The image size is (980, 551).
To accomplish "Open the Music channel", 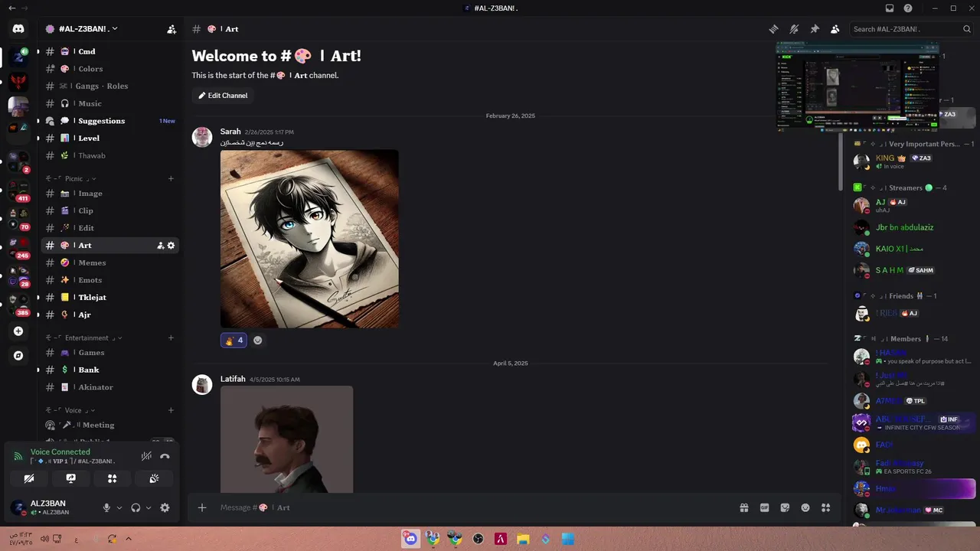I will point(109,103).
